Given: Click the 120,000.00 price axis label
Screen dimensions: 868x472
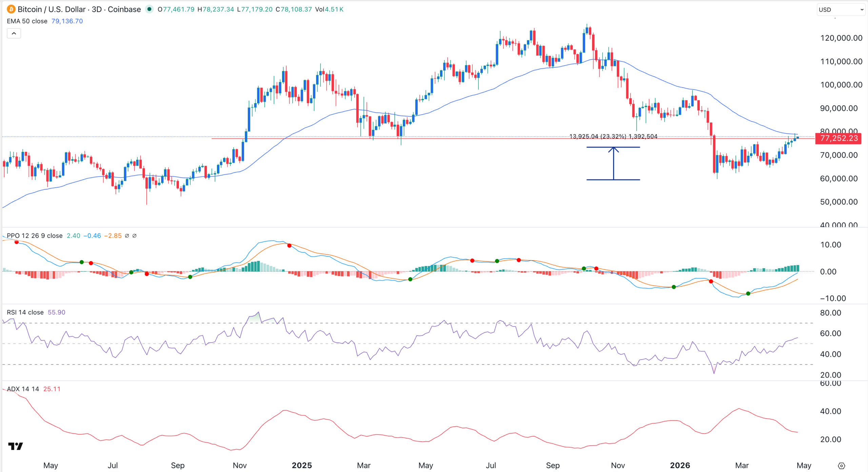Looking at the screenshot, I should point(841,38).
